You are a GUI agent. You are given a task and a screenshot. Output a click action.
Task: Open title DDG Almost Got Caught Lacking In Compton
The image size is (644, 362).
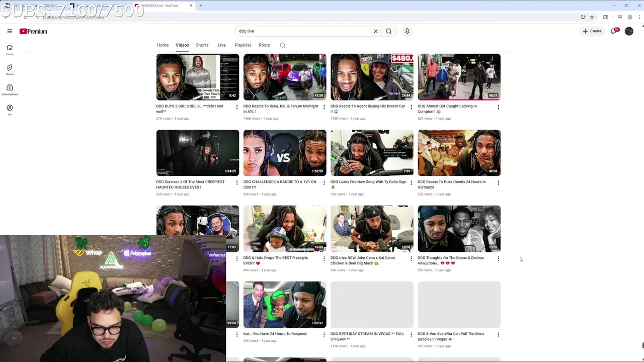coord(447,109)
